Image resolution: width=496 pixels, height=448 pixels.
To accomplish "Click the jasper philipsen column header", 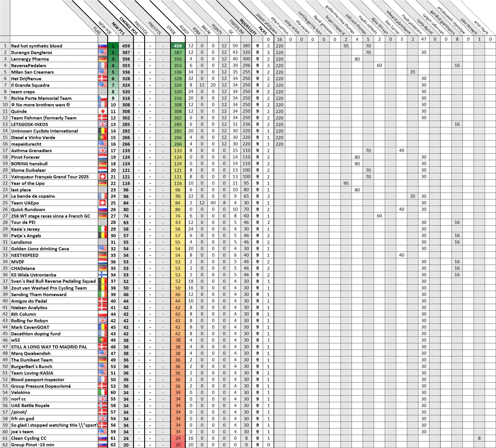I will click(266, 23).
